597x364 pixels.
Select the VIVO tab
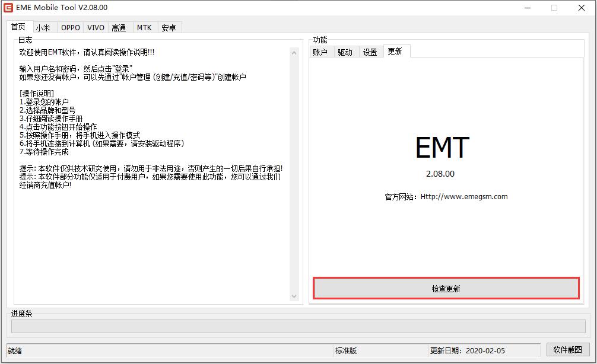(96, 27)
